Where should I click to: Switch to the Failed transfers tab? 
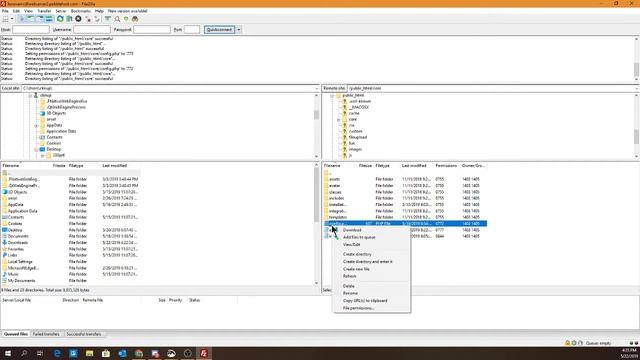46,334
